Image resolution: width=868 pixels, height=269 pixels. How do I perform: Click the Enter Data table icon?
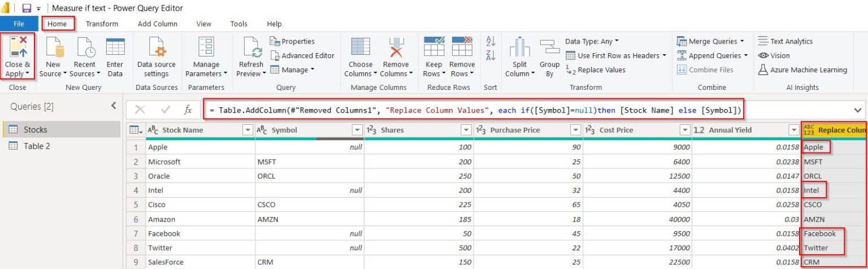(115, 47)
